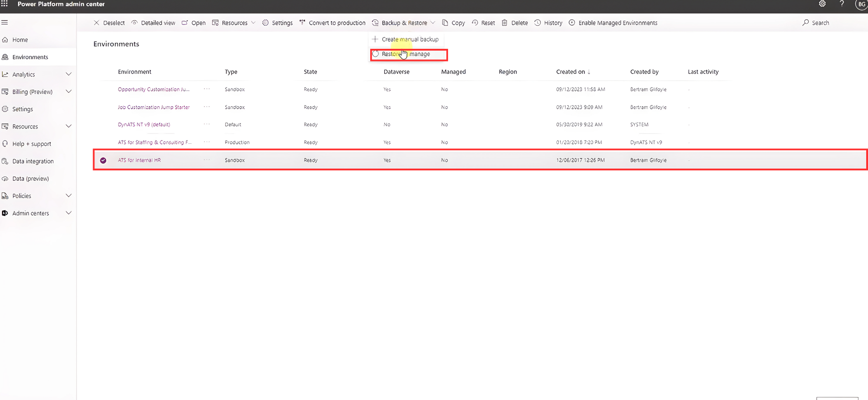Click the State column header
Screen dimensions: 868x400
pyautogui.click(x=311, y=72)
